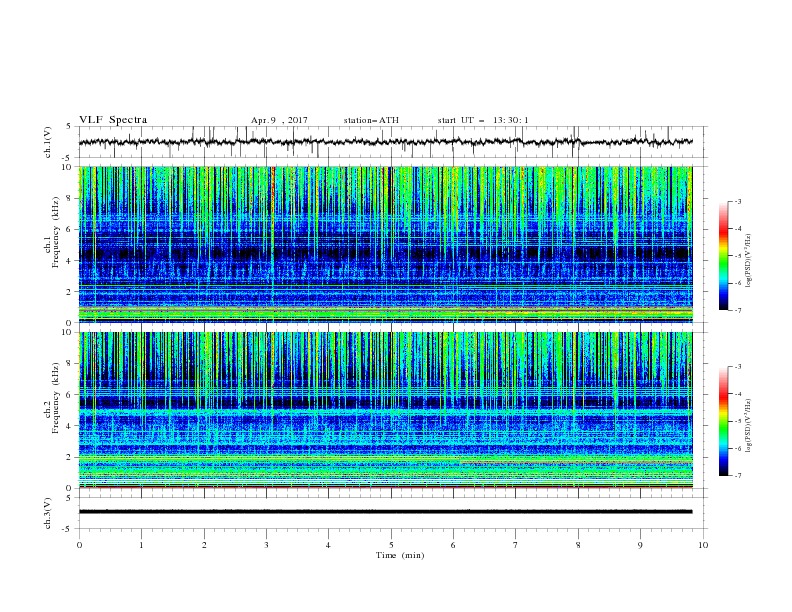Click the "-5" tick on ch.2 colorbar
This screenshot has height=612, width=792.
click(738, 421)
